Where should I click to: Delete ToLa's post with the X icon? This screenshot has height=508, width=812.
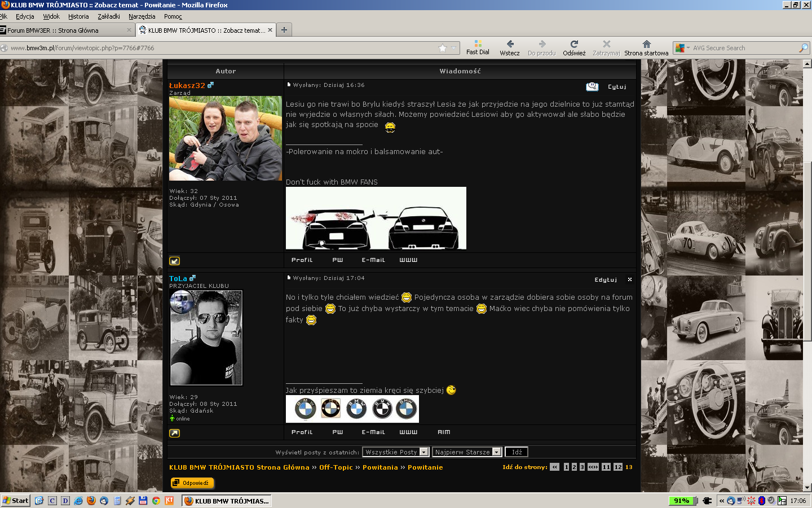point(630,279)
